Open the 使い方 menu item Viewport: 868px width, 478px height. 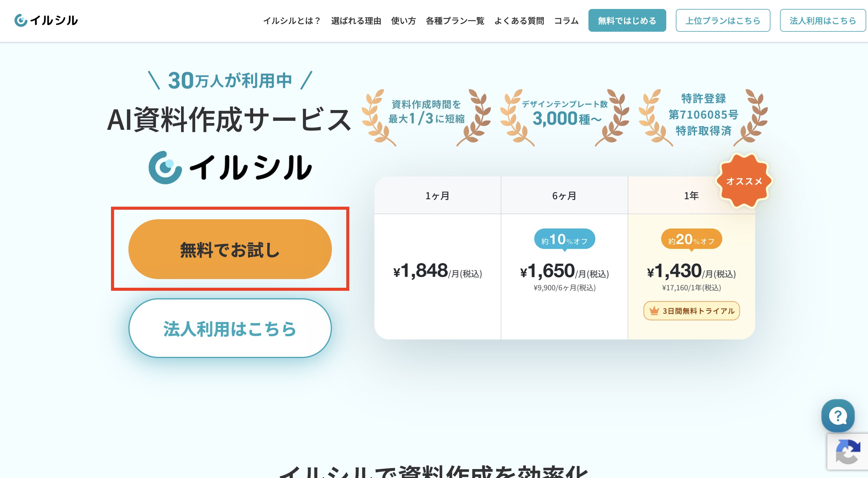point(403,21)
